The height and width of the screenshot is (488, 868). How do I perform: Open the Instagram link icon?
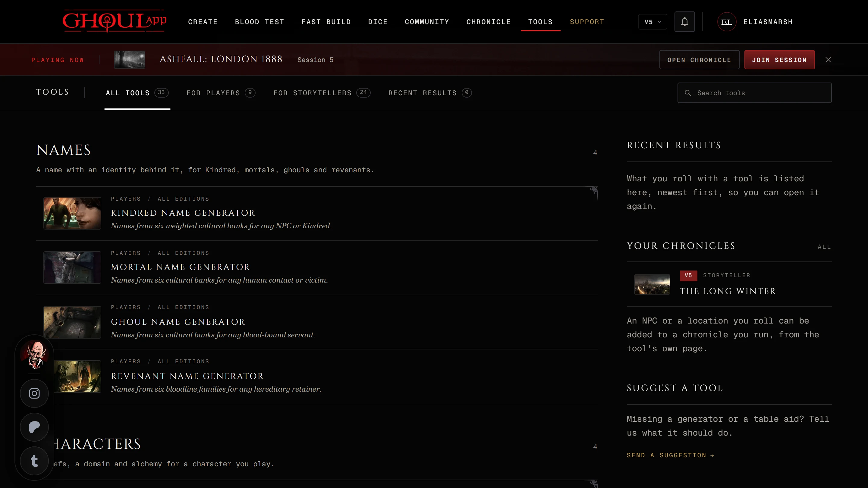pos(34,393)
